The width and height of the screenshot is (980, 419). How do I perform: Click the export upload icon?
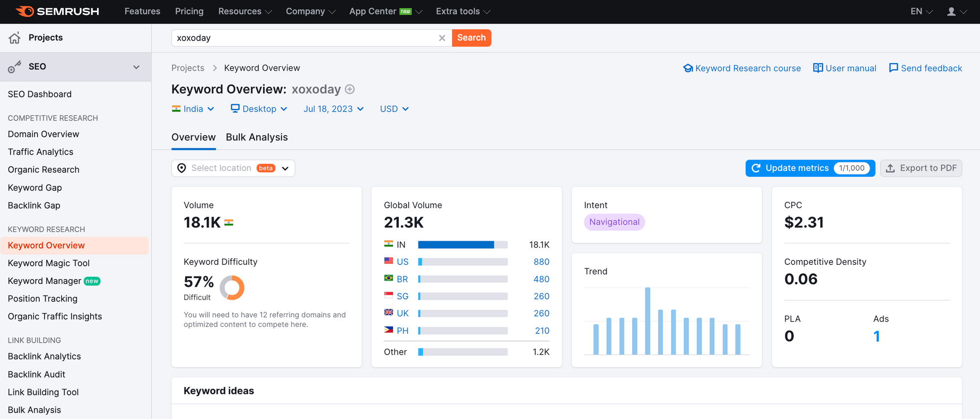point(890,168)
